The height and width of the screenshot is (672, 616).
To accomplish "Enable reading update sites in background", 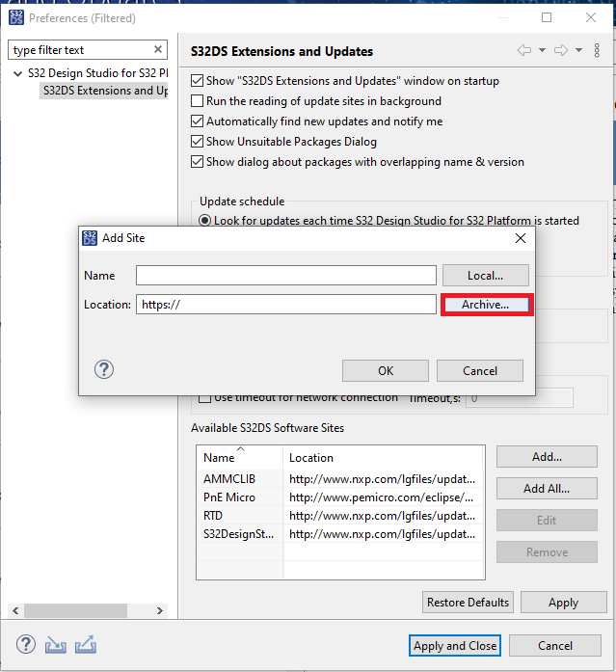I will click(x=198, y=101).
